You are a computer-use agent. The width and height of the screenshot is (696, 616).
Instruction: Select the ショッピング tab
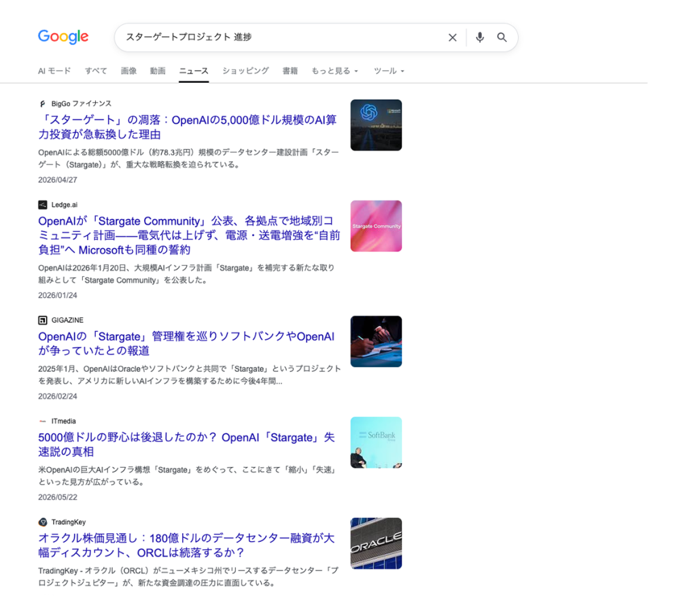point(245,71)
